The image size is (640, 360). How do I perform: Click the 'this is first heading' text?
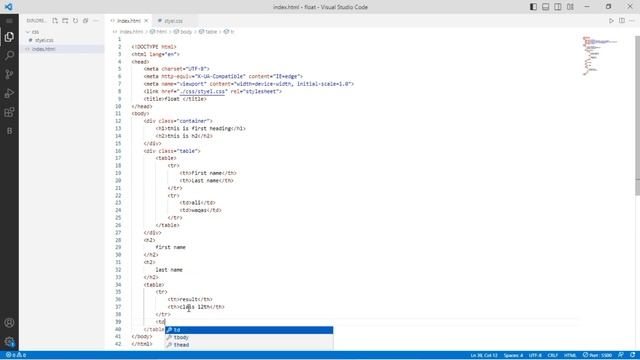pyautogui.click(x=199, y=129)
